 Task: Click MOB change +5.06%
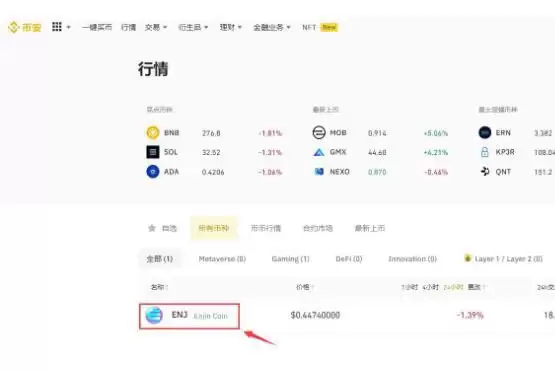436,133
